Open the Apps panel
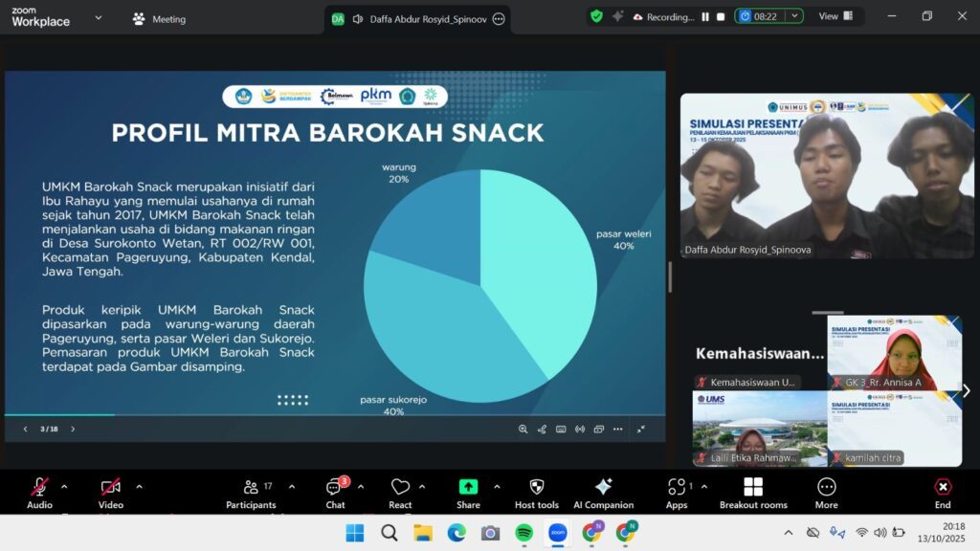This screenshot has height=551, width=980. [677, 492]
